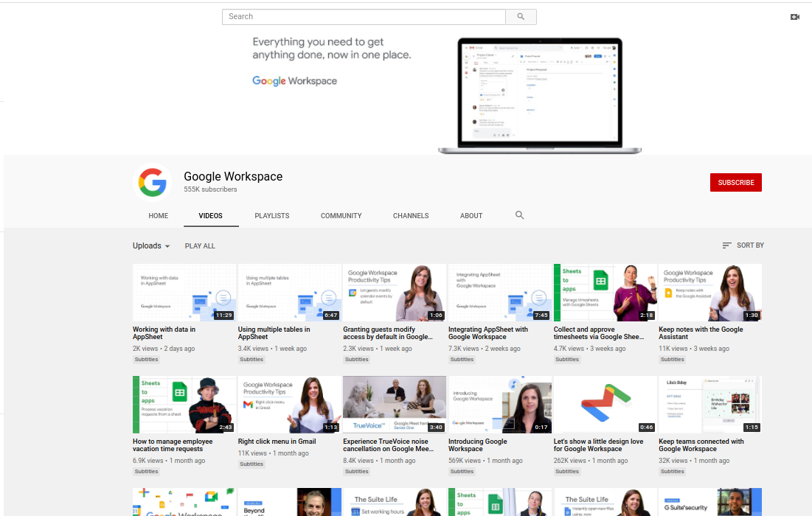Select the Videos tab
Viewport: 812px width, 516px height.
point(211,216)
